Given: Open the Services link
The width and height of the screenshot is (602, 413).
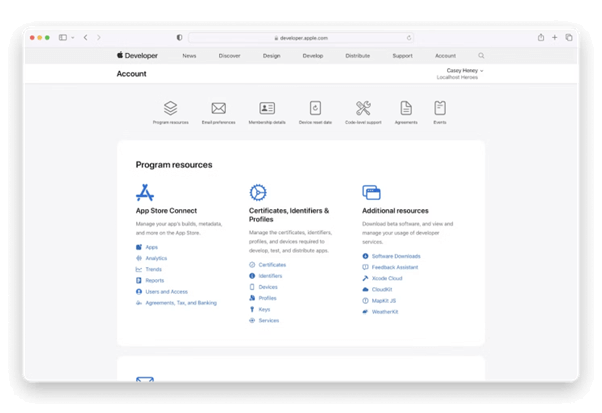Looking at the screenshot, I should pyautogui.click(x=269, y=320).
